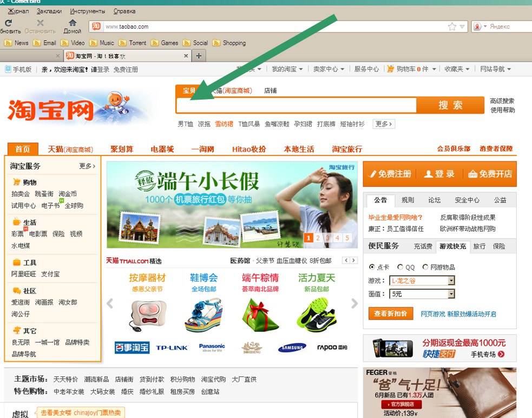Expand the 我的淘宝 menu
Screen dimensions: 532x418
point(287,69)
